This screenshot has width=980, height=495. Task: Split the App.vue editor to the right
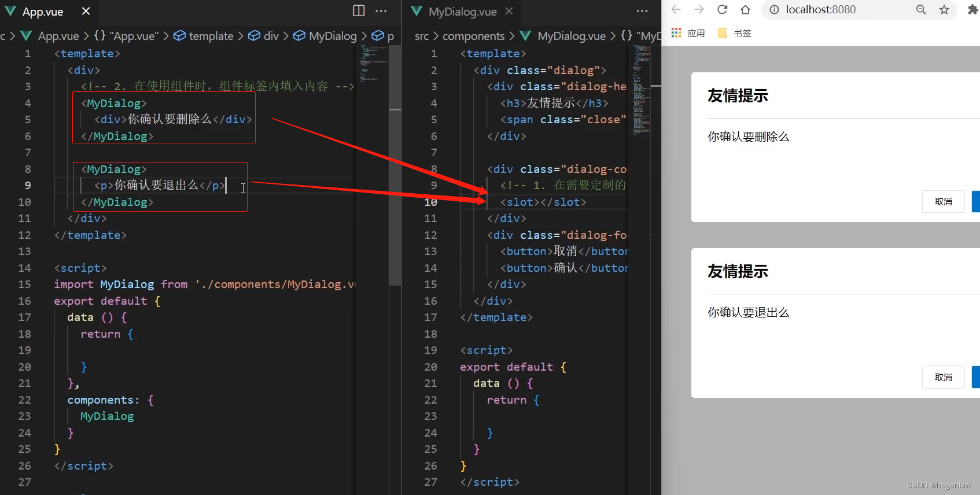tap(359, 10)
